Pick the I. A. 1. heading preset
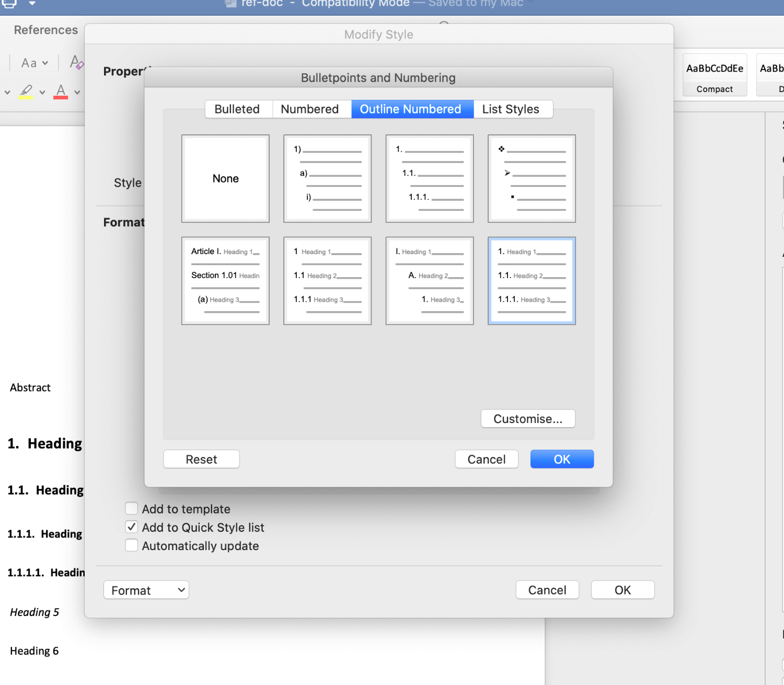Screen dimensions: 784x685 coord(430,281)
